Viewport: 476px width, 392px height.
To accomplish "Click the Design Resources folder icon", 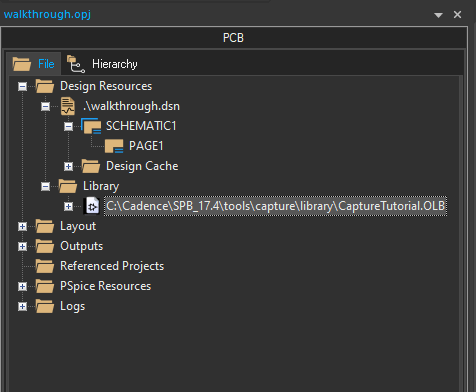I will coord(45,86).
